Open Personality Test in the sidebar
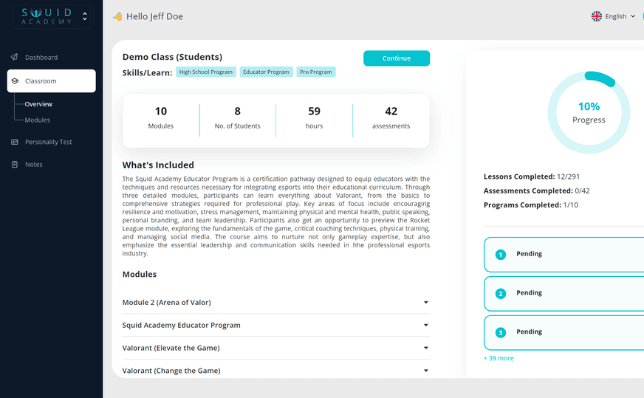644x398 pixels. pyautogui.click(x=48, y=142)
